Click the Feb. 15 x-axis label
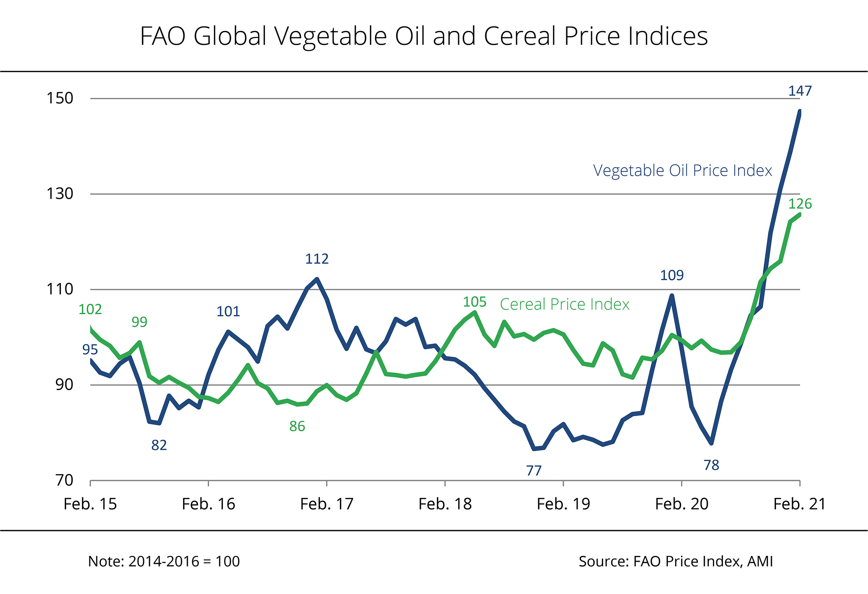 point(90,504)
